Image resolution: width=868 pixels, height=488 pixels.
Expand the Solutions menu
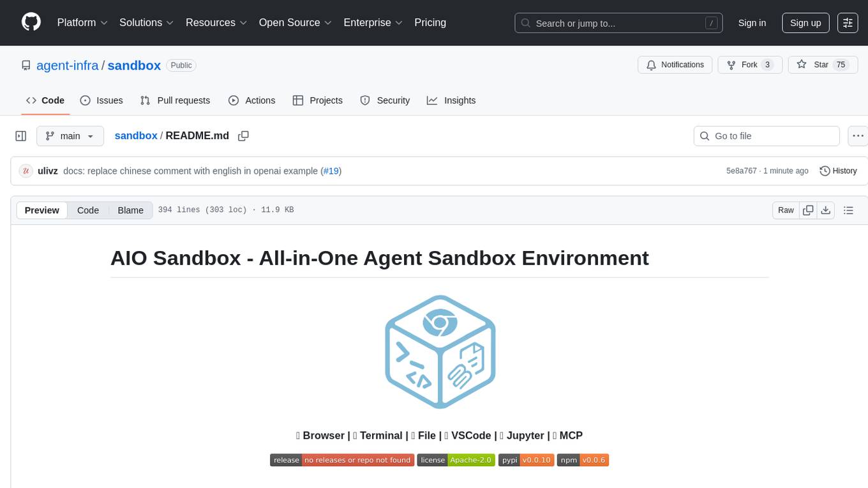pos(147,22)
